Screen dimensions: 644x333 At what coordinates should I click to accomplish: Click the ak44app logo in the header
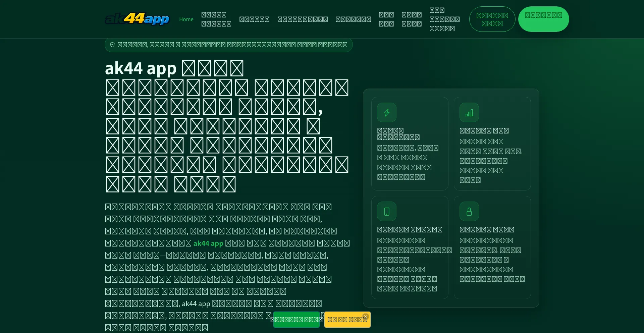pos(137,19)
